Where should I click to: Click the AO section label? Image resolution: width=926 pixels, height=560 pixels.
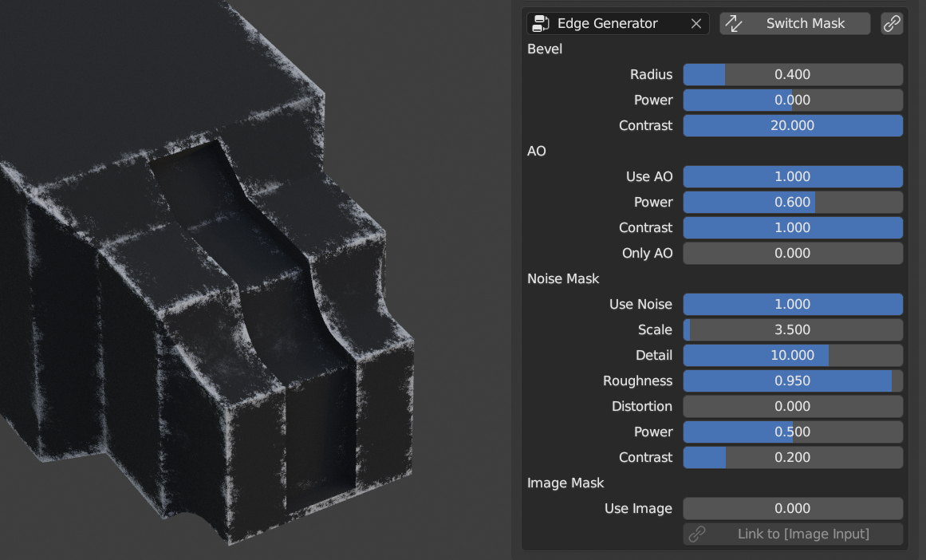tap(536, 152)
